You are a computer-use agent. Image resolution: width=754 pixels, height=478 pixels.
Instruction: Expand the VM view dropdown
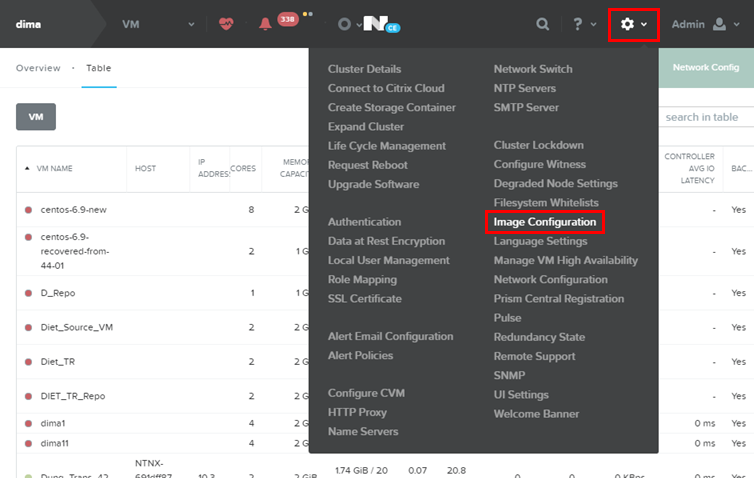(x=191, y=24)
